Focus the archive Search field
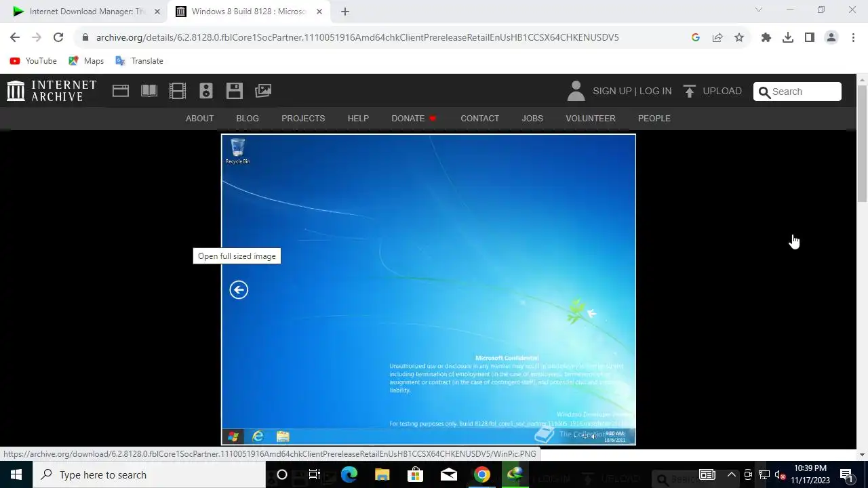This screenshot has width=868, height=488. [x=797, y=91]
